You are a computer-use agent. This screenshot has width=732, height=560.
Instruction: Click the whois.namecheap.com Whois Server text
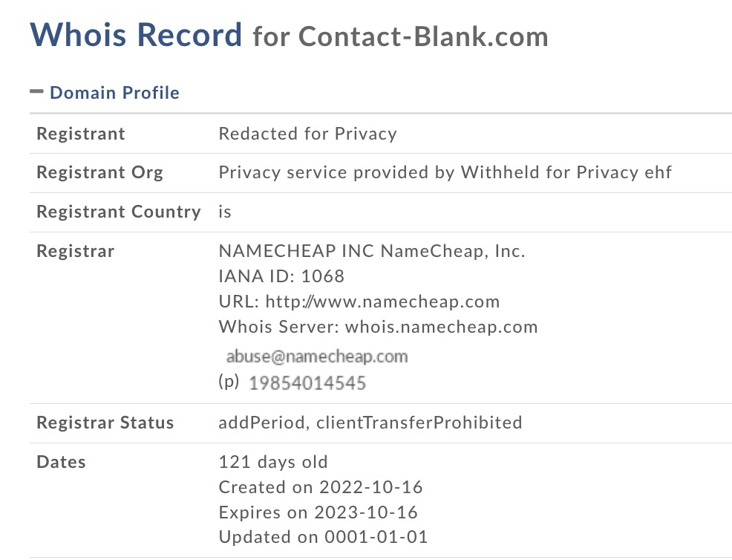[441, 327]
